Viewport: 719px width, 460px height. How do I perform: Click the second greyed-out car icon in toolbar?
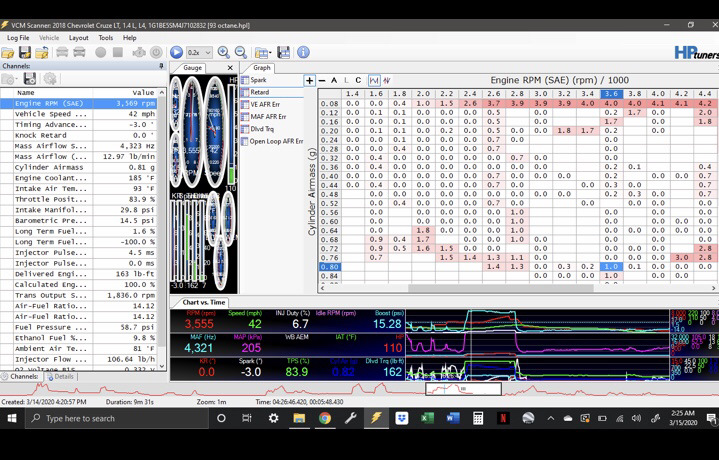[79, 52]
